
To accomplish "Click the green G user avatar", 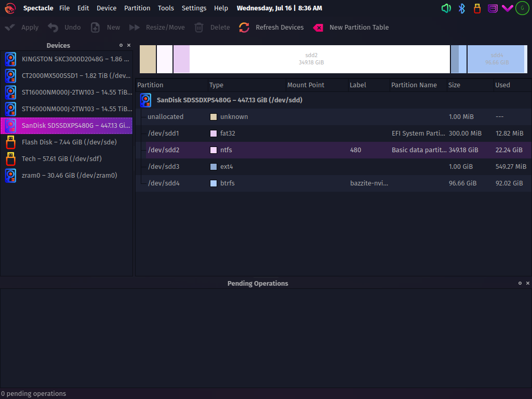I will click(522, 8).
